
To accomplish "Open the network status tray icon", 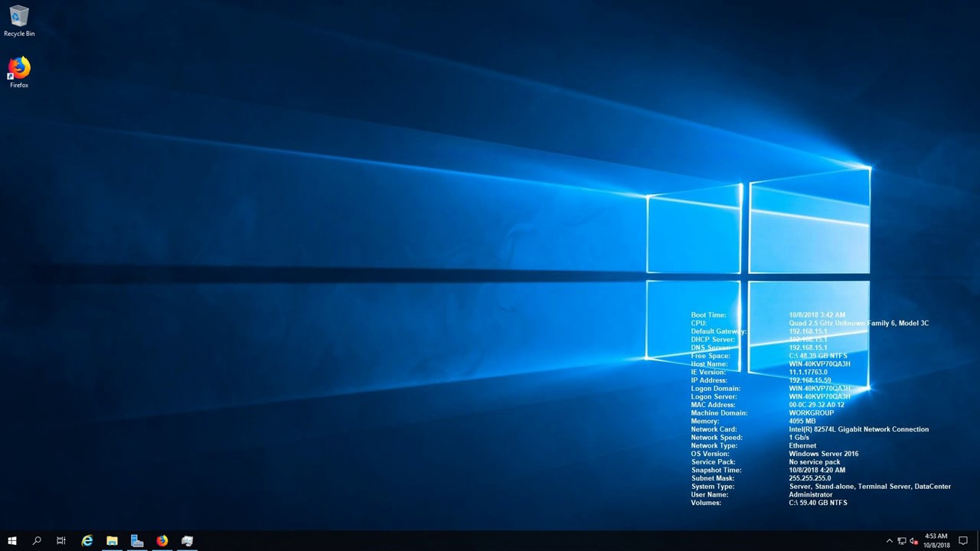I will (x=902, y=541).
